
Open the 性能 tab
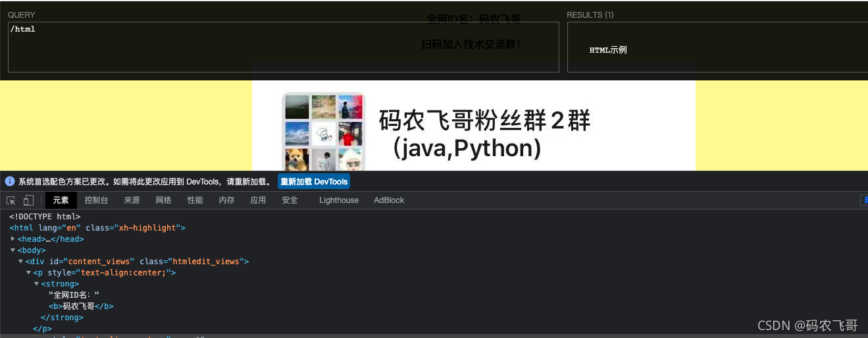[x=195, y=200]
